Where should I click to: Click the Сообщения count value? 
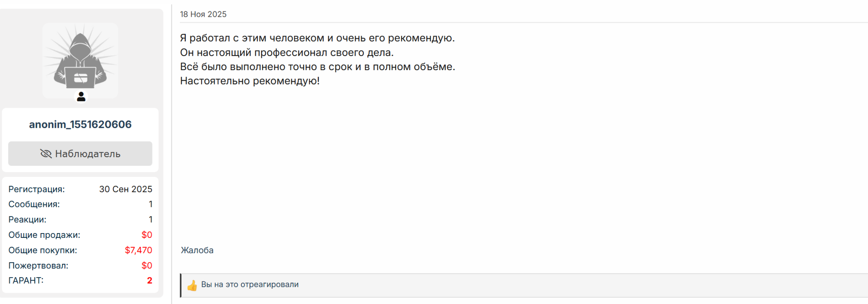pos(151,204)
